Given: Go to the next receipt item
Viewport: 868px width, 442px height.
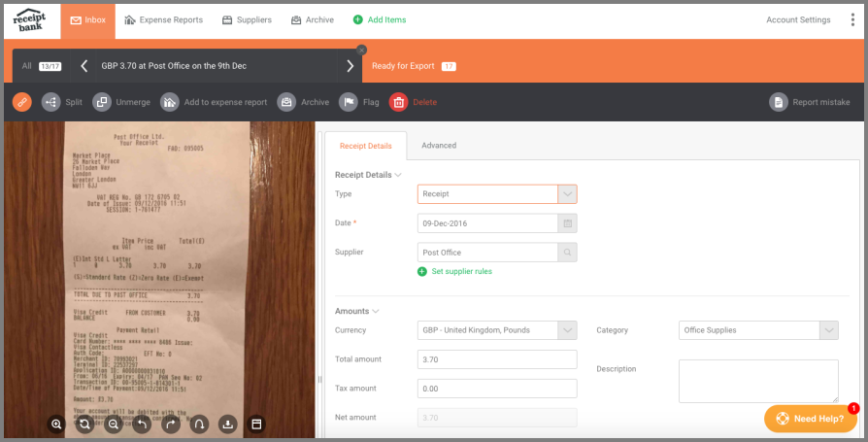Looking at the screenshot, I should (350, 66).
